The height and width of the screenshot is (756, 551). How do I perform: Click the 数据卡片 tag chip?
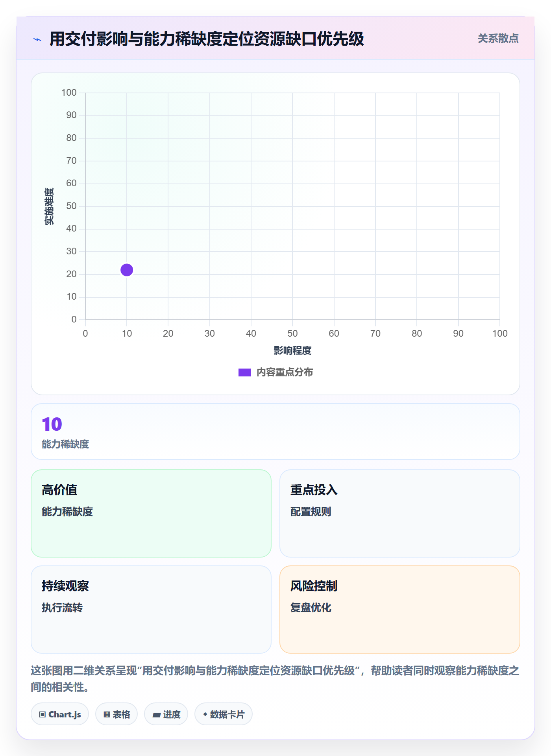point(224,714)
